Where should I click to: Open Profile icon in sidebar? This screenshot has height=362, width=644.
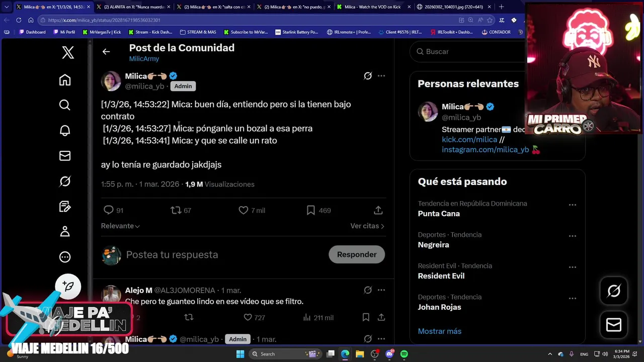[65, 231]
